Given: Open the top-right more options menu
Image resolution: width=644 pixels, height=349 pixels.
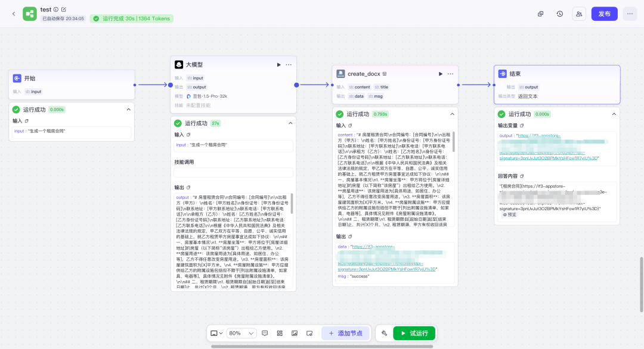Looking at the screenshot, I should pos(630,14).
